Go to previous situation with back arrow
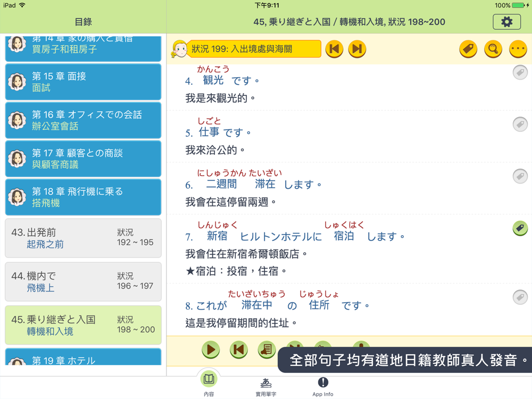Viewport: 532px width, 399px height. point(334,49)
